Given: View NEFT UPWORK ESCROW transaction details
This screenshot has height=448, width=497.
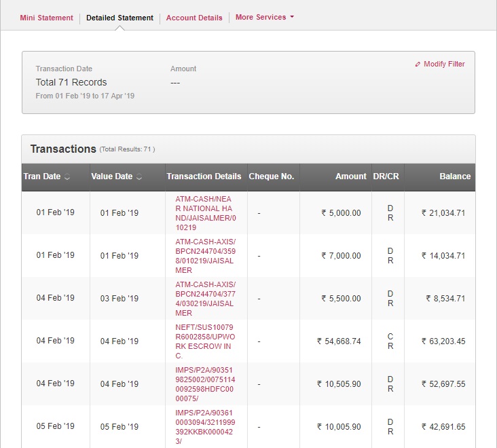Looking at the screenshot, I should click(205, 341).
